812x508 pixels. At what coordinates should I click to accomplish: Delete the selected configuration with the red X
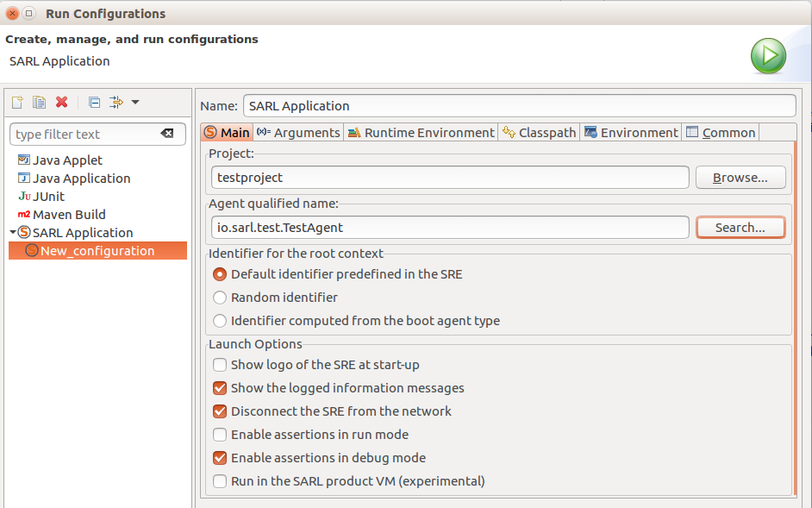[x=61, y=102]
